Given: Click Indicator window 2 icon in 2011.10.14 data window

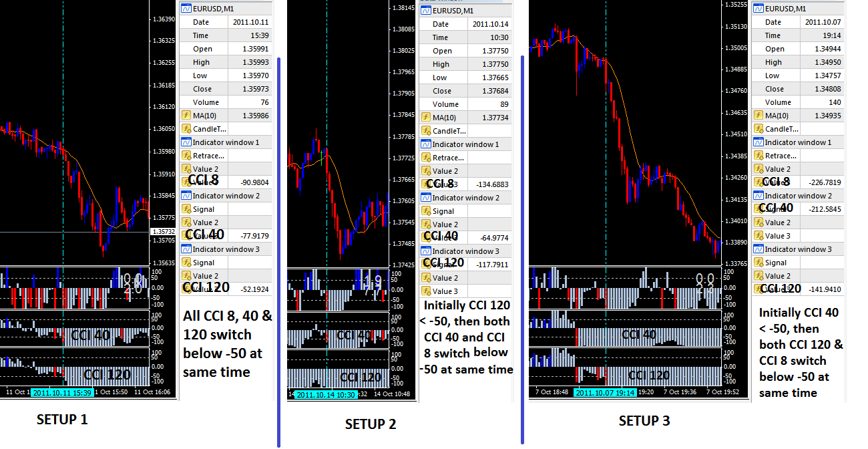Looking at the screenshot, I should pyautogui.click(x=425, y=198).
